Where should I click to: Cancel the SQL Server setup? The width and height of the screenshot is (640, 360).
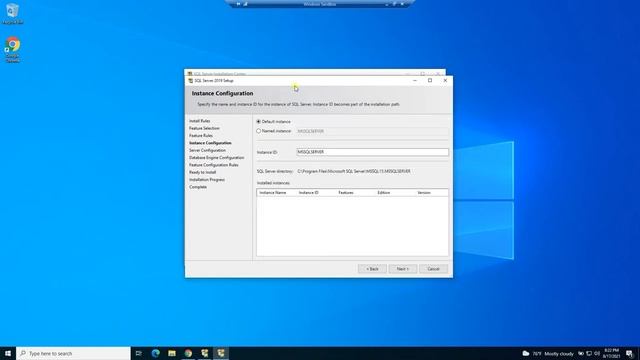click(433, 269)
